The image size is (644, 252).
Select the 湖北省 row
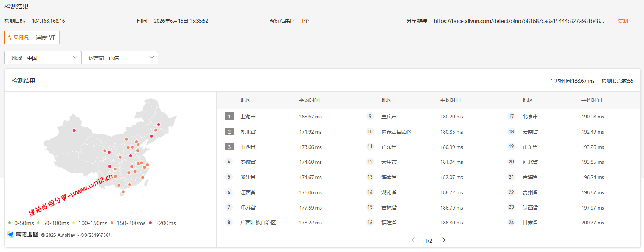[x=287, y=132]
